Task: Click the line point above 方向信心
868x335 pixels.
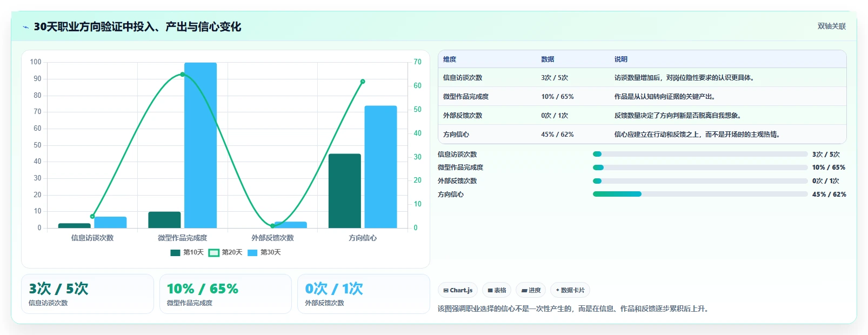Action: (x=363, y=82)
